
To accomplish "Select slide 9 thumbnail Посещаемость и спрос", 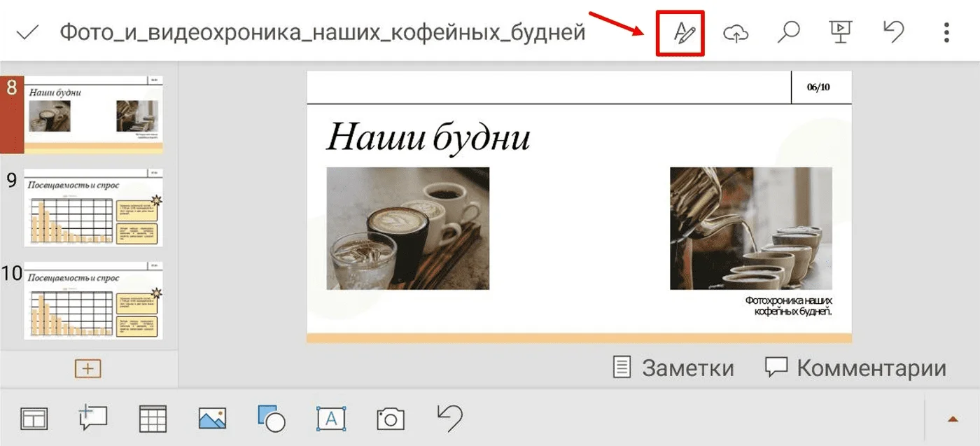I will pos(94,208).
